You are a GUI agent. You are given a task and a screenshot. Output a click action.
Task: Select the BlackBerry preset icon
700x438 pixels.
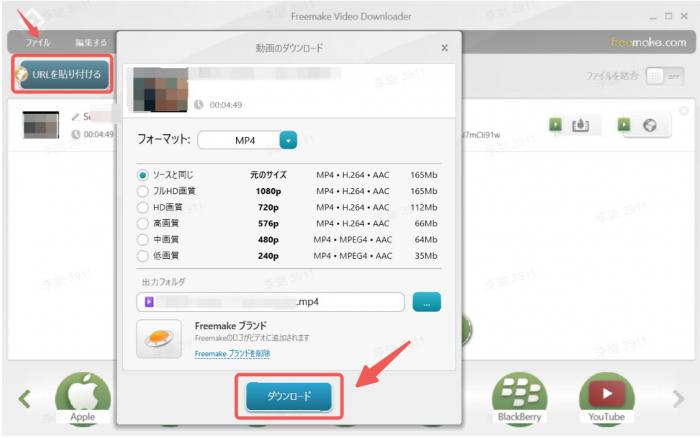[519, 399]
